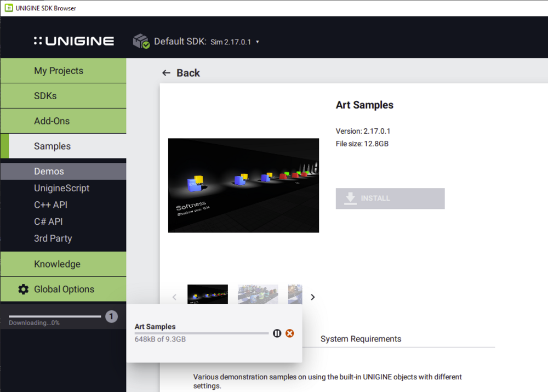Cancel the Art Samples download
548x392 pixels.
pyautogui.click(x=290, y=333)
